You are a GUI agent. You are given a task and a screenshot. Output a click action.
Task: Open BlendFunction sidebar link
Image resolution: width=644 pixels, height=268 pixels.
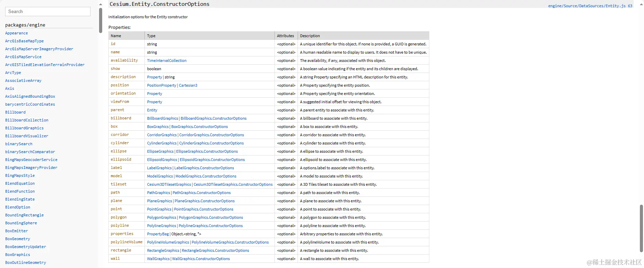(20, 191)
